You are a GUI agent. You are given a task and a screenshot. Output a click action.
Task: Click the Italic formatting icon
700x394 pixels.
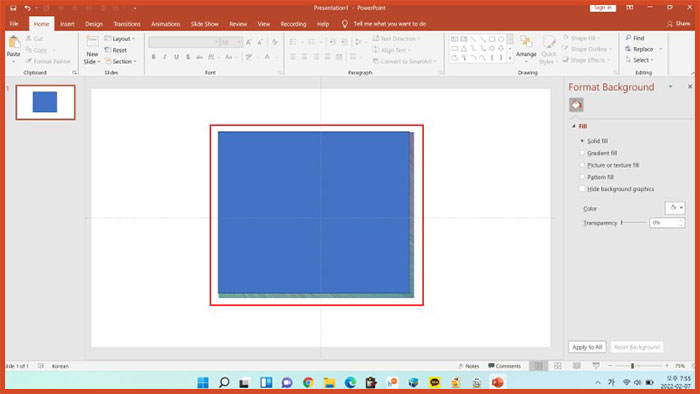click(165, 57)
